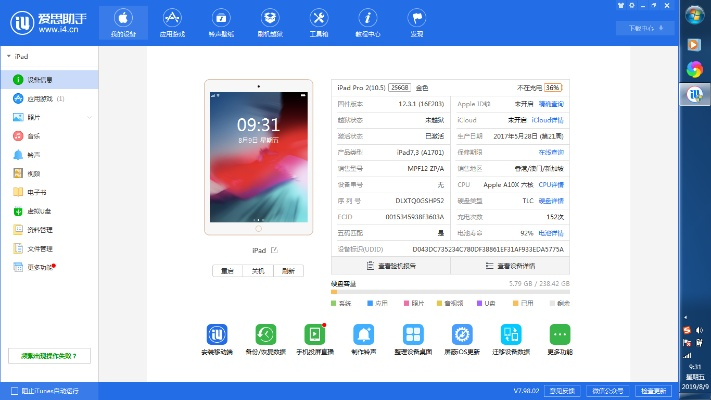The image size is (711, 400).
Task: Switch to My Device (我的设备) tab
Action: tap(123, 23)
